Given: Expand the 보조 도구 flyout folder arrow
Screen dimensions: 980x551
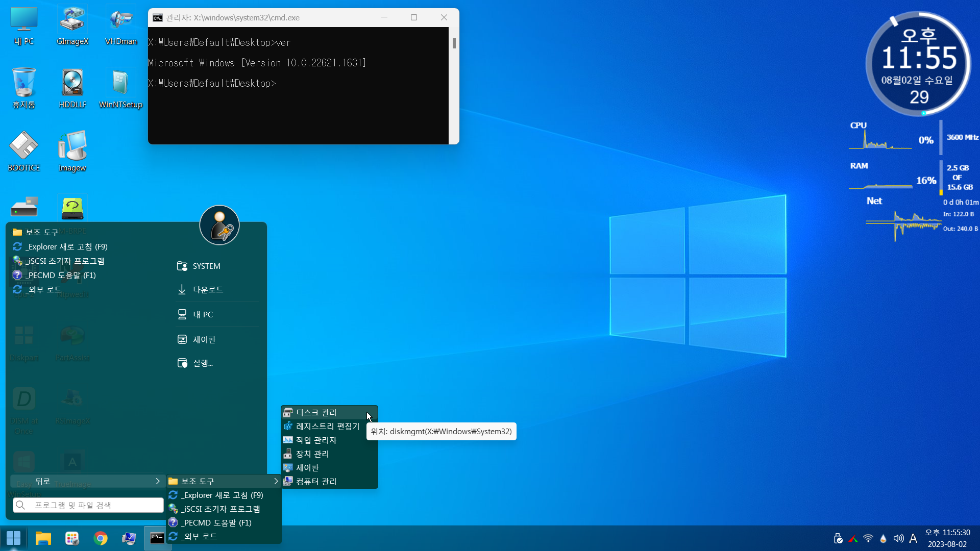Looking at the screenshot, I should pyautogui.click(x=276, y=481).
